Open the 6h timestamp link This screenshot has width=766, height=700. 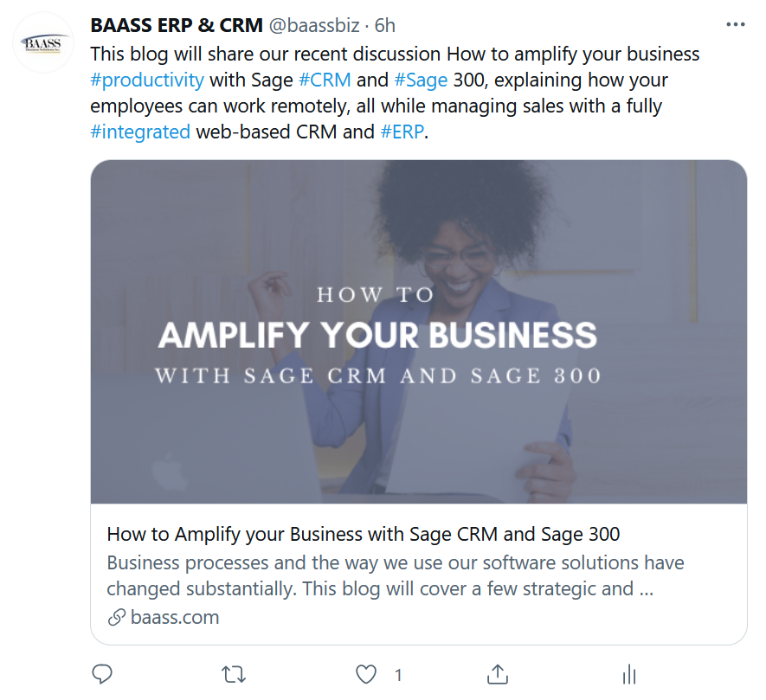coord(385,25)
